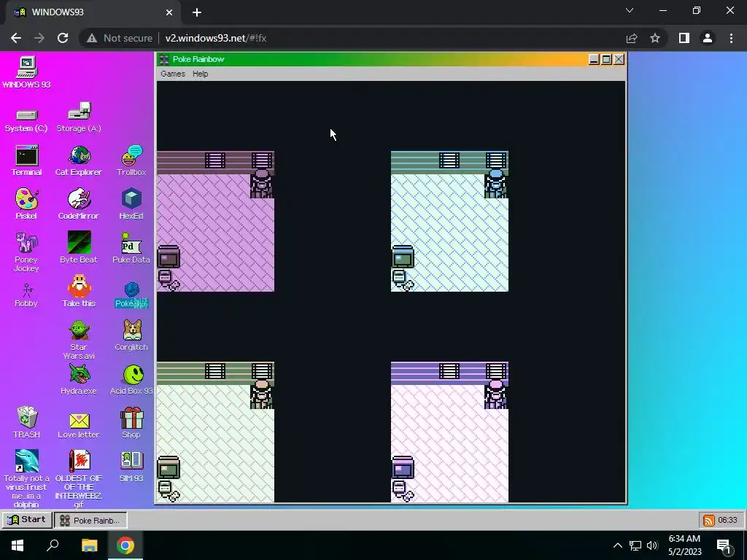Minimize the Poke Rainbow window
Screen dimensions: 747x560
click(x=594, y=60)
